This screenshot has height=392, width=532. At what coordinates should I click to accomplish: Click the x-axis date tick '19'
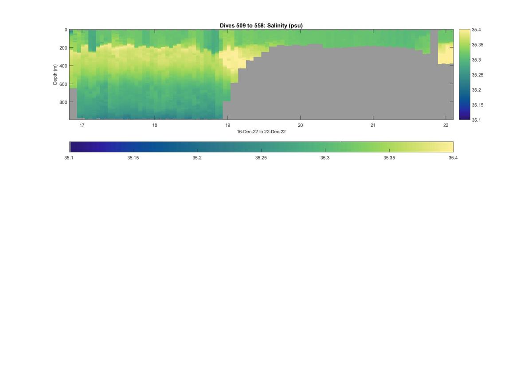[227, 125]
